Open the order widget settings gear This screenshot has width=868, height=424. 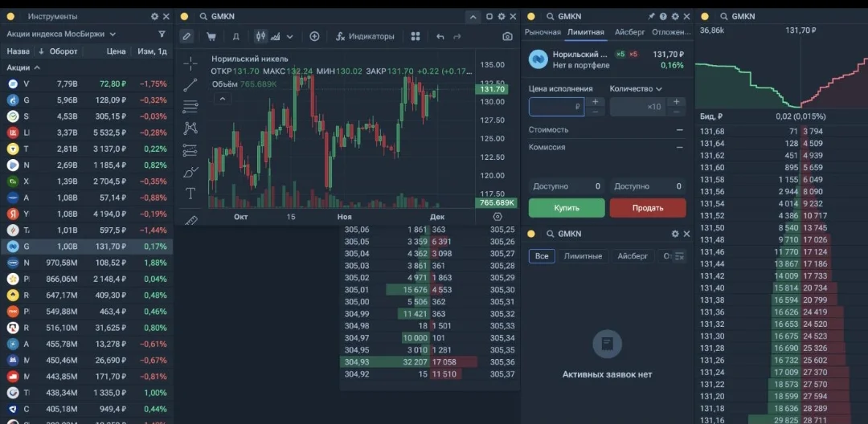(675, 17)
